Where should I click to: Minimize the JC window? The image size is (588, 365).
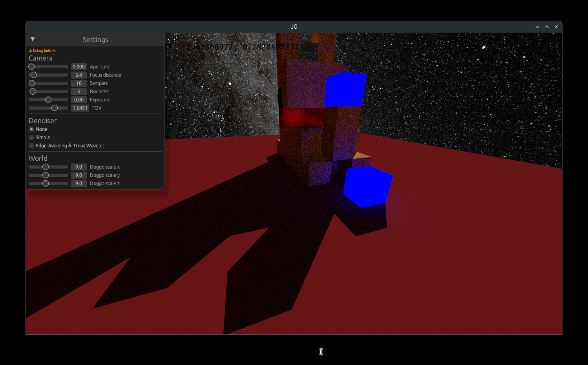537,27
